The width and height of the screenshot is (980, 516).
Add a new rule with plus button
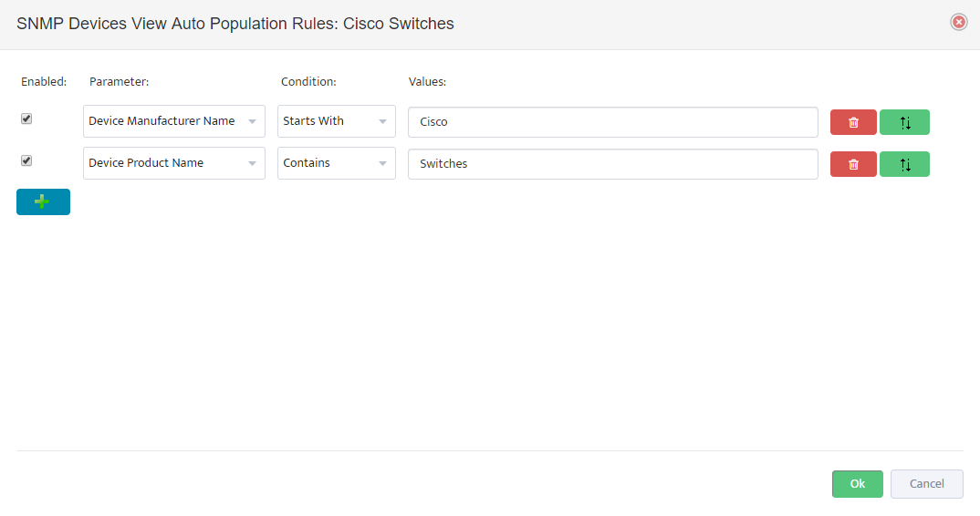click(43, 201)
